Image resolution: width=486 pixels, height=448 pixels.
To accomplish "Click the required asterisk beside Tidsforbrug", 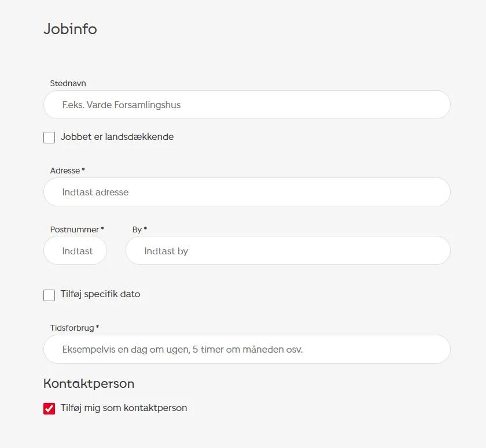I will [97, 327].
